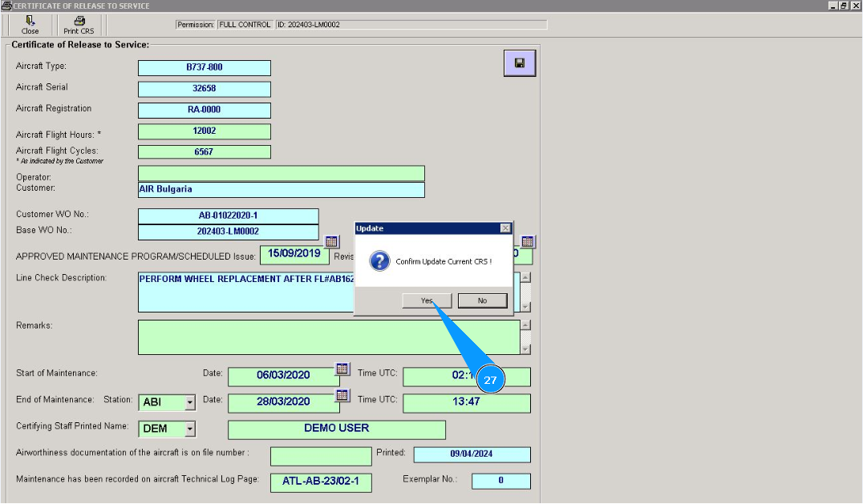
Task: Expand the Certifying Staff DEM dropdown
Action: click(x=189, y=429)
